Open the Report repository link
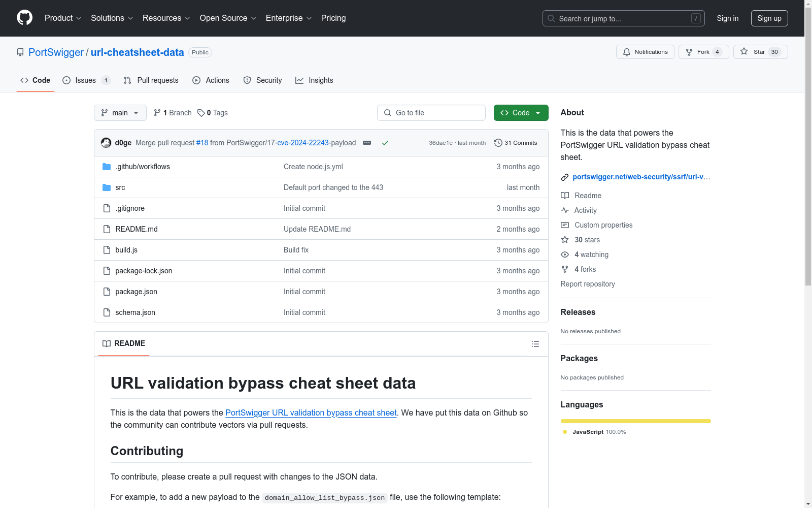Image resolution: width=812 pixels, height=508 pixels. click(588, 284)
